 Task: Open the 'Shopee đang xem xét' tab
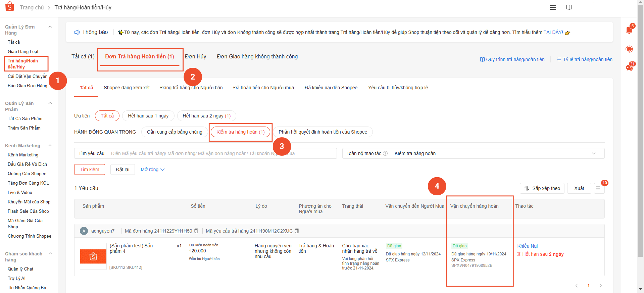(x=127, y=88)
